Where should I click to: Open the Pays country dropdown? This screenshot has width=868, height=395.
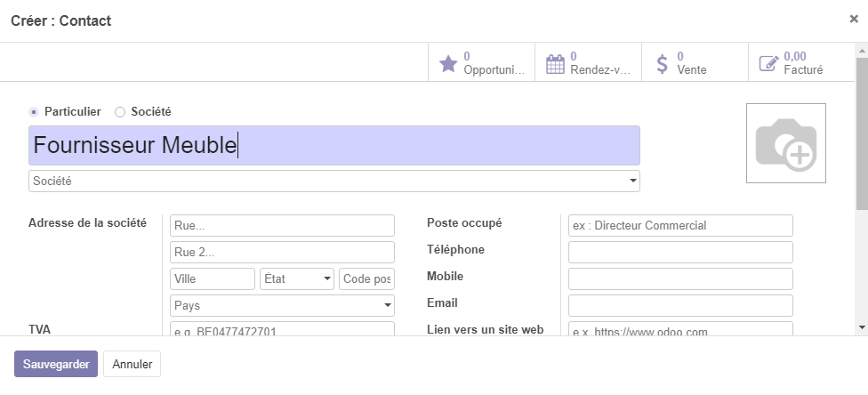282,306
